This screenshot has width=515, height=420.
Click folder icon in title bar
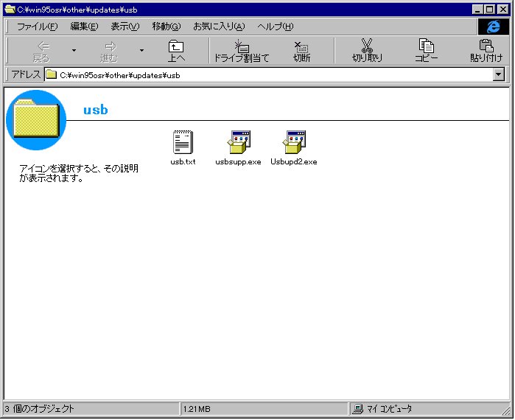10,9
